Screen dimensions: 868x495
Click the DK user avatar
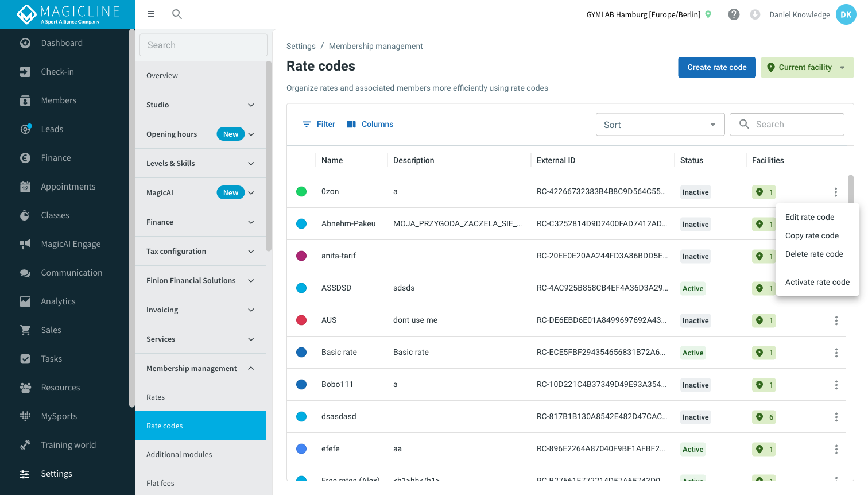click(x=846, y=14)
